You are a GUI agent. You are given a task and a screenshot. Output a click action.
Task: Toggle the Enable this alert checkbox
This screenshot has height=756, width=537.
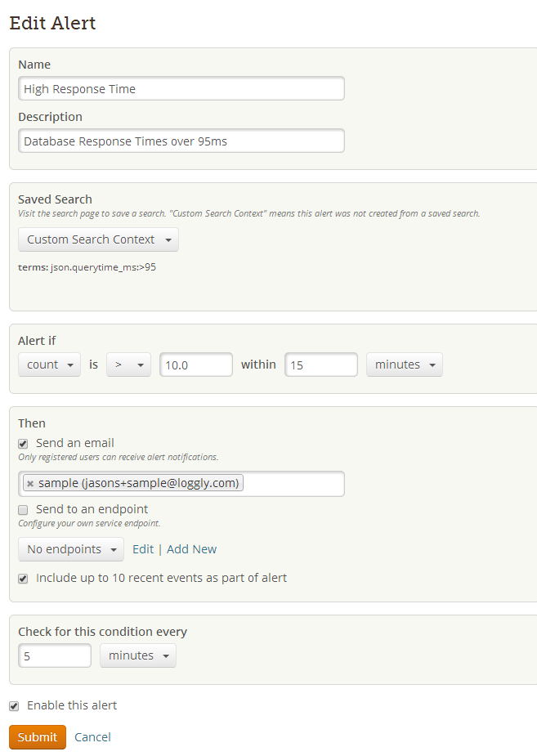click(x=14, y=705)
